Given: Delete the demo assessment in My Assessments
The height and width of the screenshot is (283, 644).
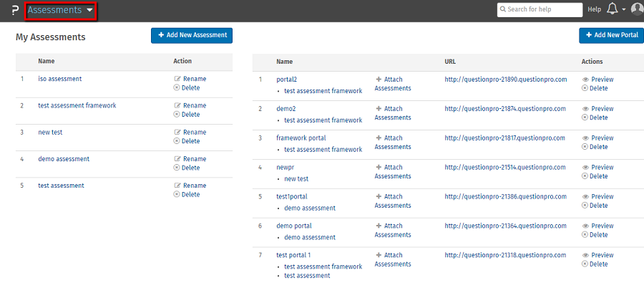Looking at the screenshot, I should pos(187,168).
